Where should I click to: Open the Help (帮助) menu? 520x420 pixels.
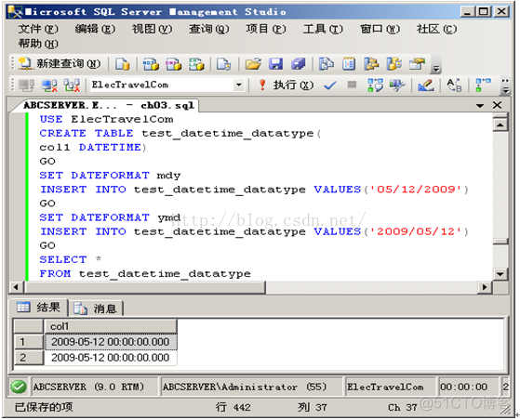[38, 44]
